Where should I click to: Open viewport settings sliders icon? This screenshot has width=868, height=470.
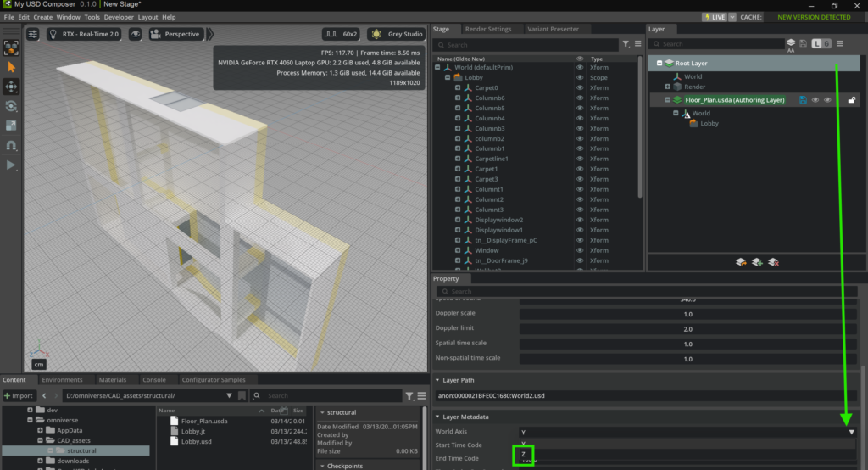(x=33, y=35)
